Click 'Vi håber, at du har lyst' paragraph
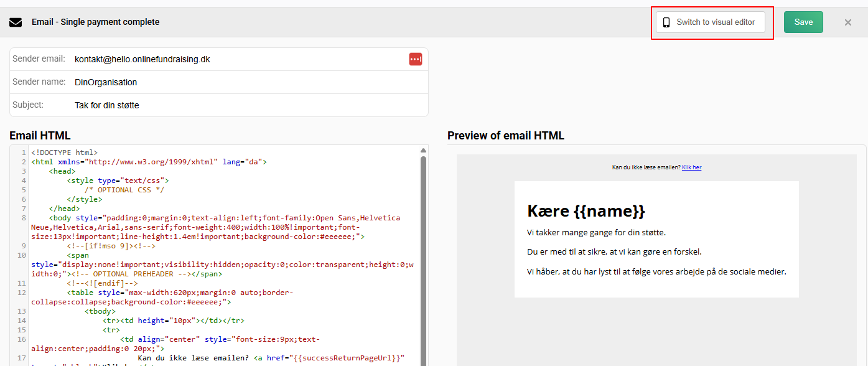 [x=656, y=272]
